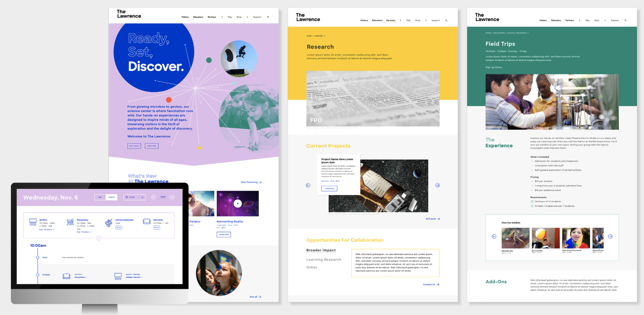Show previous project in Current Projects carousel
644x315 pixels.
pyautogui.click(x=308, y=185)
